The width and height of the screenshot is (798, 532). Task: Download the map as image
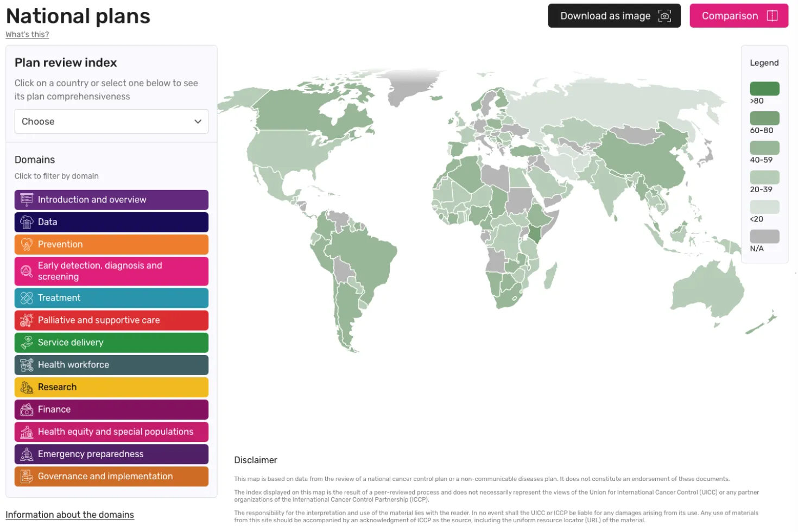point(614,16)
